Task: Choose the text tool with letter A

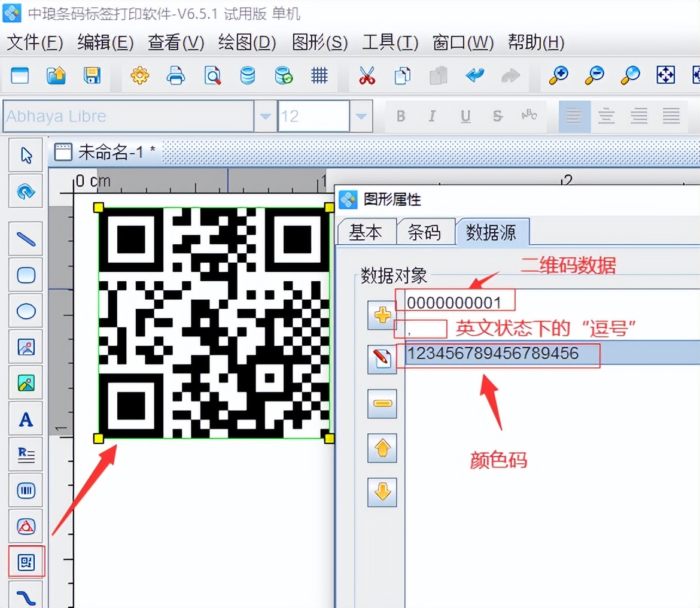Action: click(x=26, y=419)
